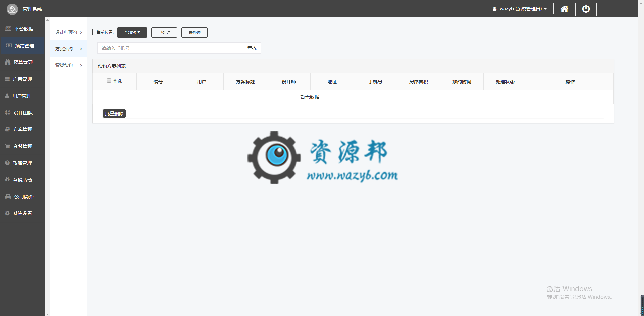This screenshot has height=316, width=644.
Task: Click the 平台数据 sidebar icon
Action: [8, 29]
